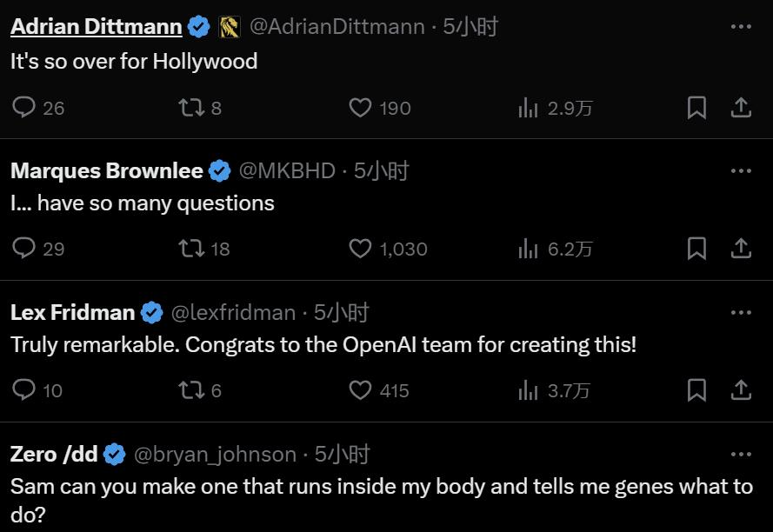This screenshot has width=773, height=532.
Task: Open more options on Marques Brownlee's tweet
Action: pos(741,170)
